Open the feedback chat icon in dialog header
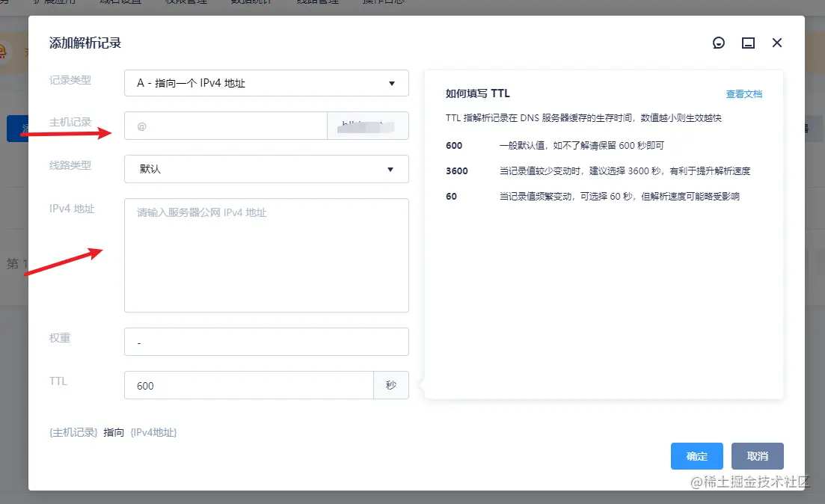The width and height of the screenshot is (825, 504). [x=718, y=43]
